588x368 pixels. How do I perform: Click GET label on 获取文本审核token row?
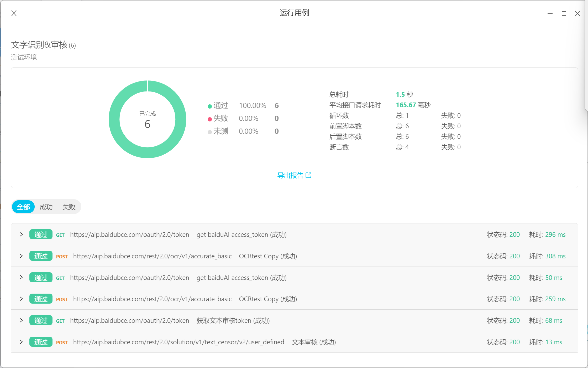point(60,321)
